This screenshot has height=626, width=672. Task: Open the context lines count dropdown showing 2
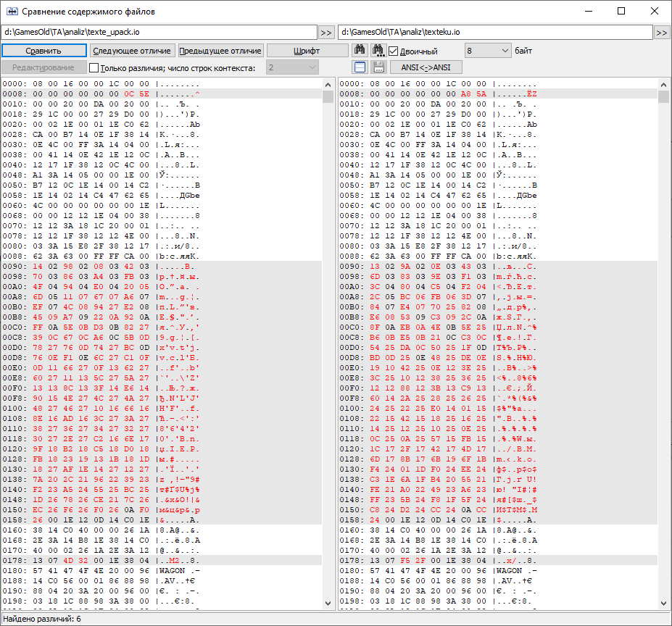coord(292,67)
